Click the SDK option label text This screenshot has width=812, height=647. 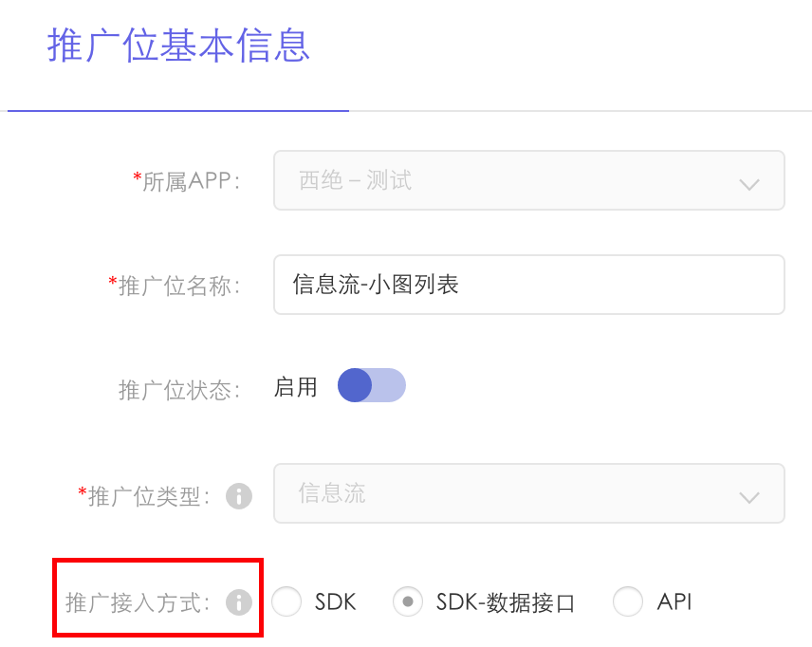point(336,601)
